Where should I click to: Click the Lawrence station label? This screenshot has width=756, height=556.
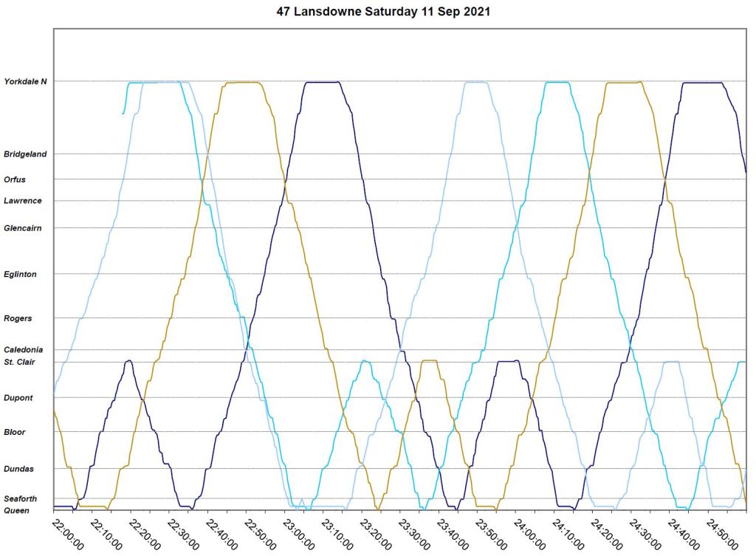click(x=22, y=201)
